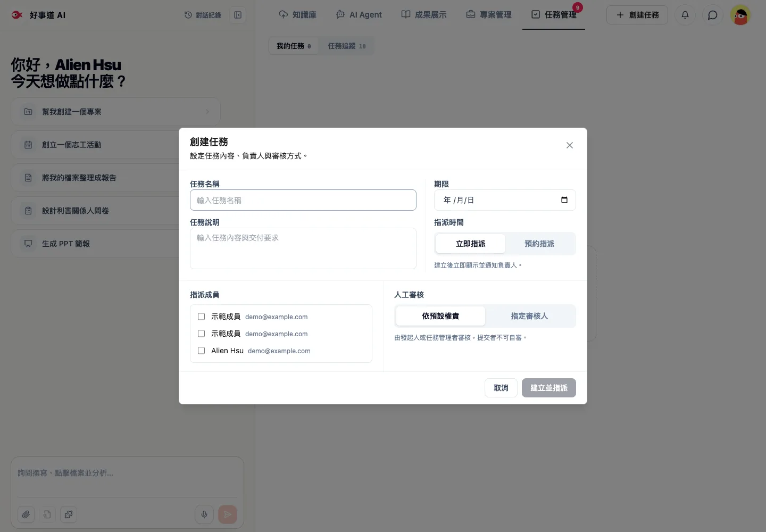The height and width of the screenshot is (532, 766).
Task: Close the 創建任務 dialog
Action: pos(570,145)
